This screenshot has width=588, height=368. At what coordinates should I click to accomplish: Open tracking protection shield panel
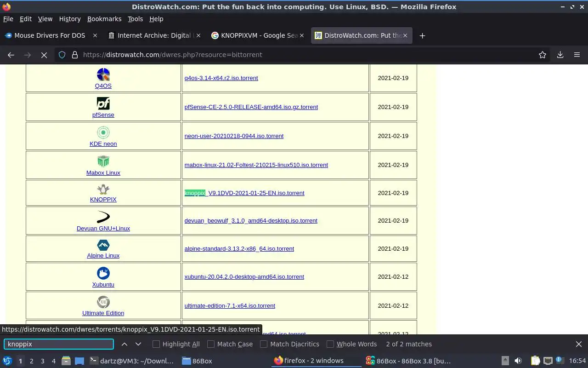[62, 55]
